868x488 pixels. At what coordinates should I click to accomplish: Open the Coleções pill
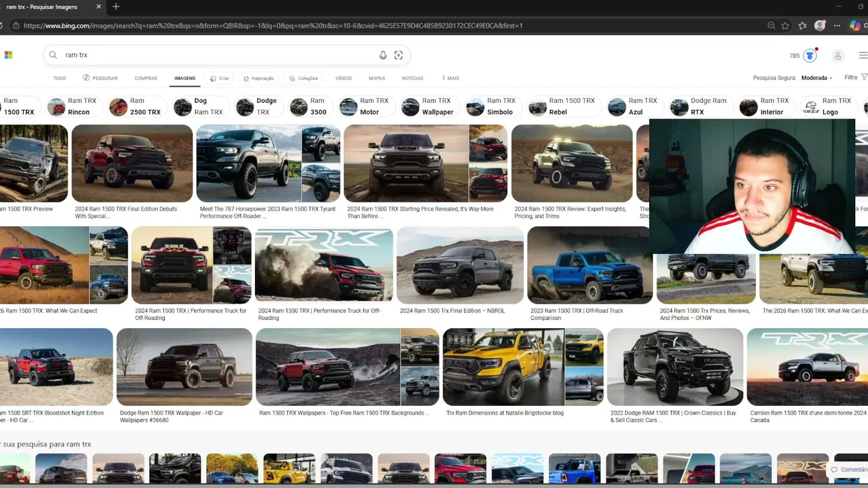302,78
